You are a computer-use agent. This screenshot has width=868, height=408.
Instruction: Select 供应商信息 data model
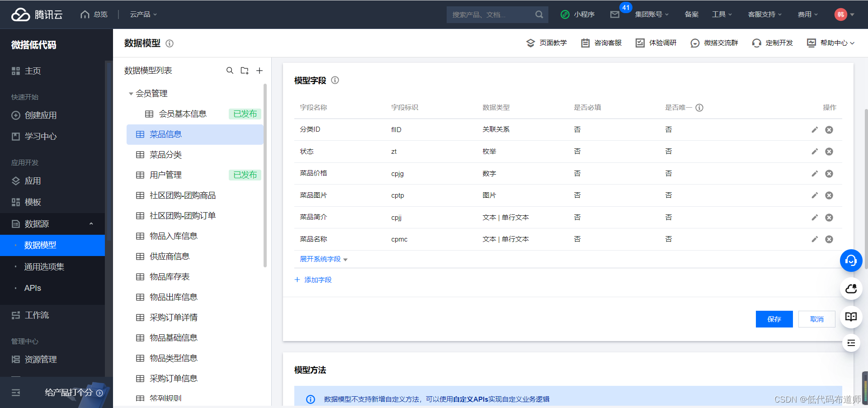click(x=195, y=256)
